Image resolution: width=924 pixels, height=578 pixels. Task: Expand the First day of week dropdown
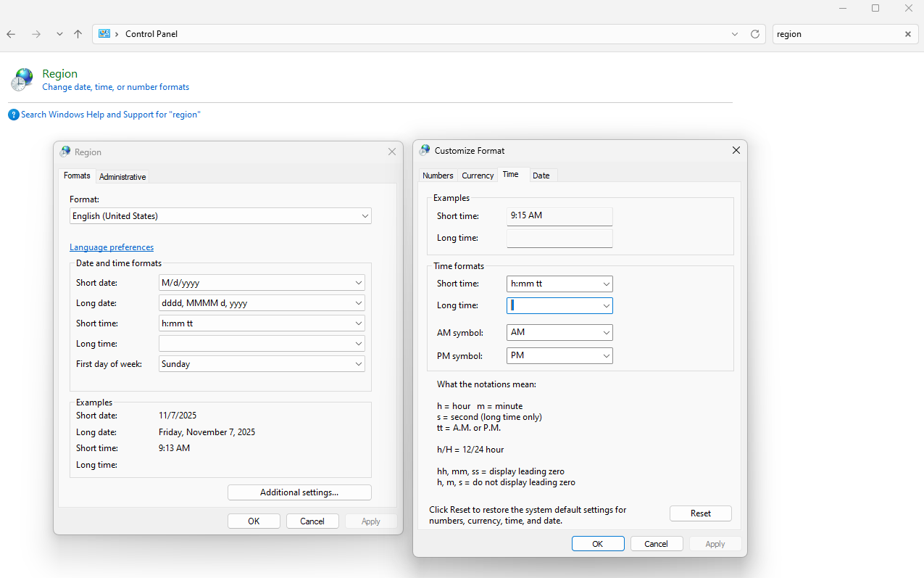pos(359,364)
